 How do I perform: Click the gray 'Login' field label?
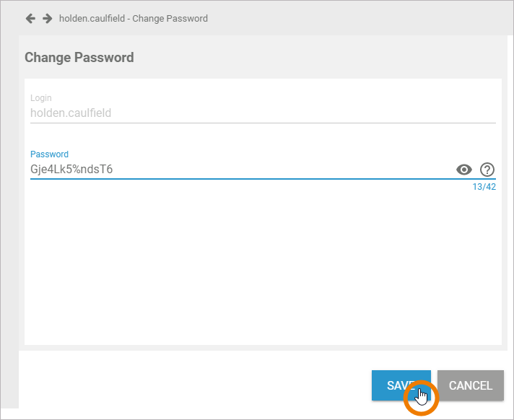coord(41,97)
